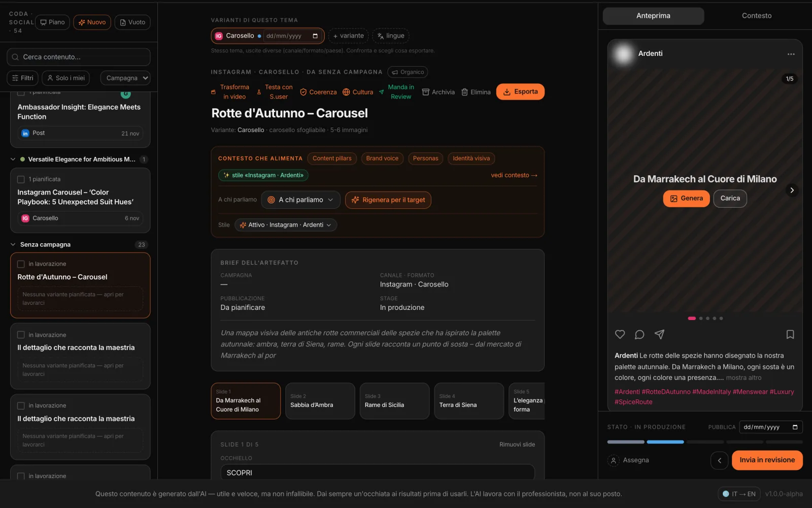Viewport: 812px width, 508px height.
Task: Open the A chi parliamo dropdown
Action: [300, 200]
